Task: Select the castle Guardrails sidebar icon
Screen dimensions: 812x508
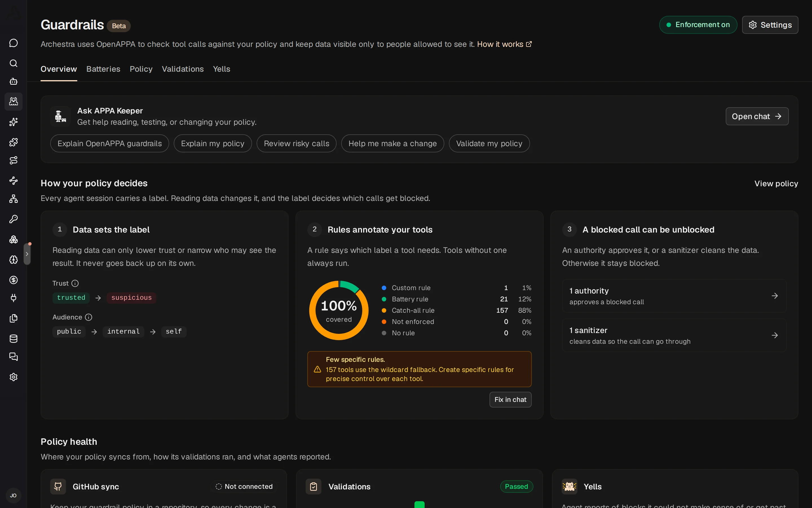Action: [x=14, y=102]
